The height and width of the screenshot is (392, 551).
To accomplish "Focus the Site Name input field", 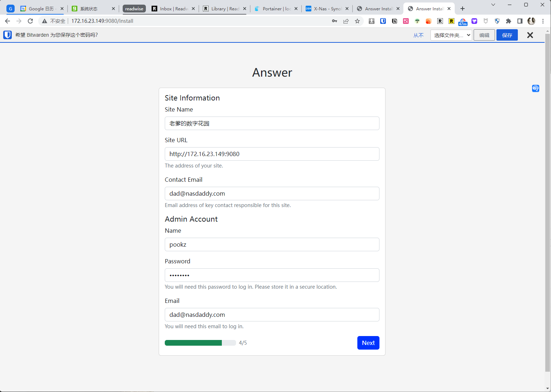I will coord(272,123).
